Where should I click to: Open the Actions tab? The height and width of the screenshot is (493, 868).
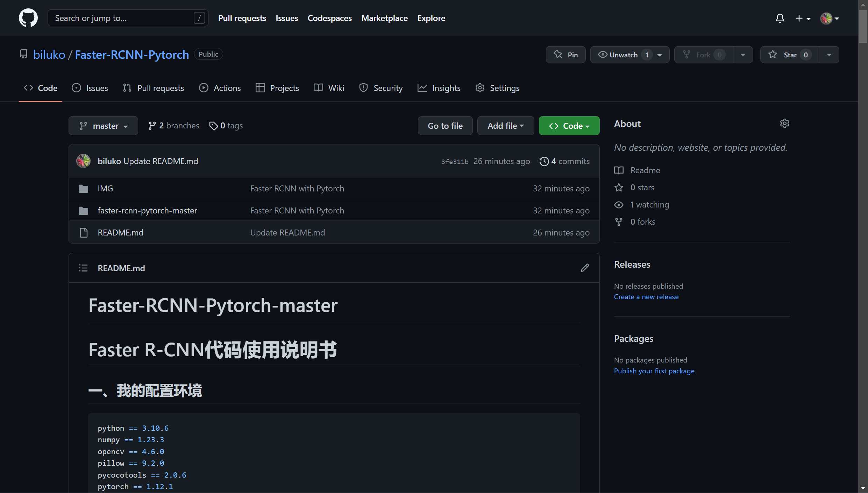[x=220, y=88]
